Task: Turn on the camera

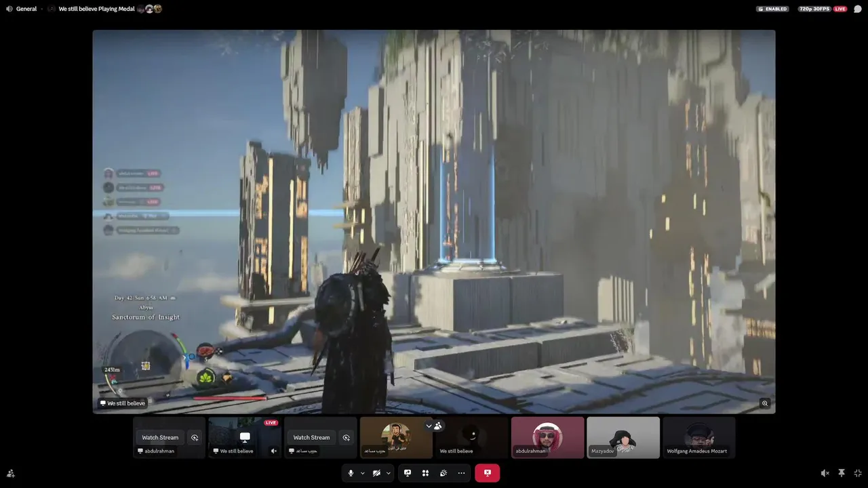Action: pyautogui.click(x=376, y=473)
